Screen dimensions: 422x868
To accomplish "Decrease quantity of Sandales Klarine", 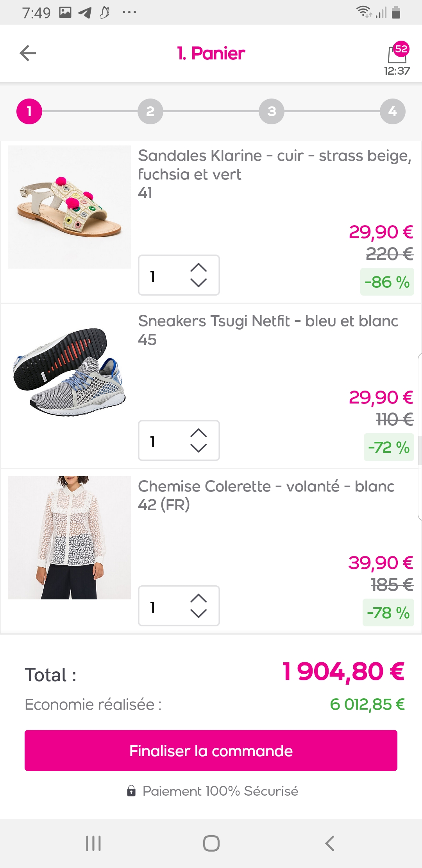I will (x=198, y=283).
